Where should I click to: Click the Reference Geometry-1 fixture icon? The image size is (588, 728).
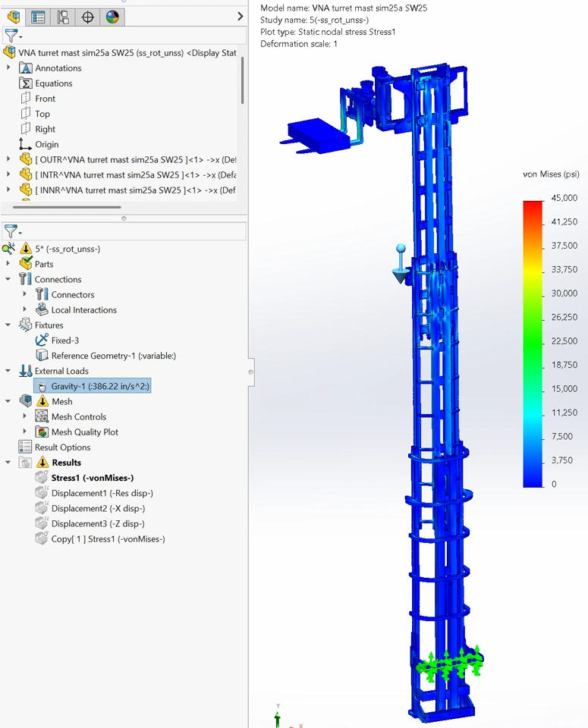(42, 356)
